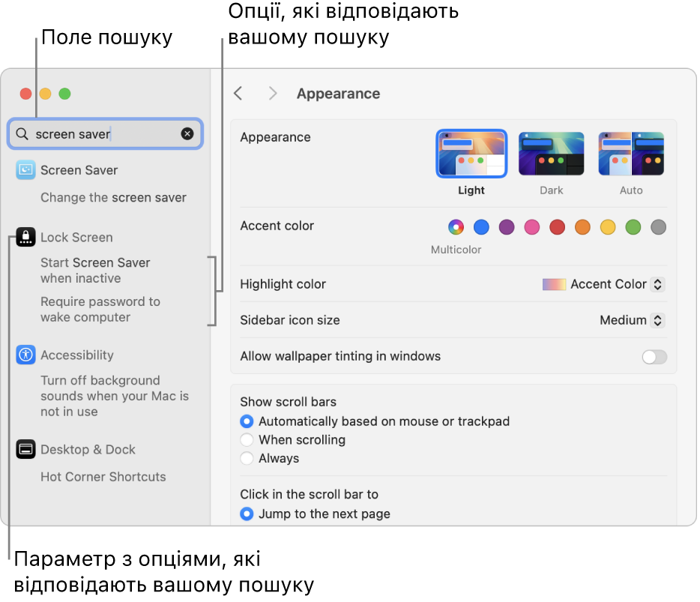Go forward with the right chevron
Screen dimensions: 700x602
pyautogui.click(x=272, y=94)
